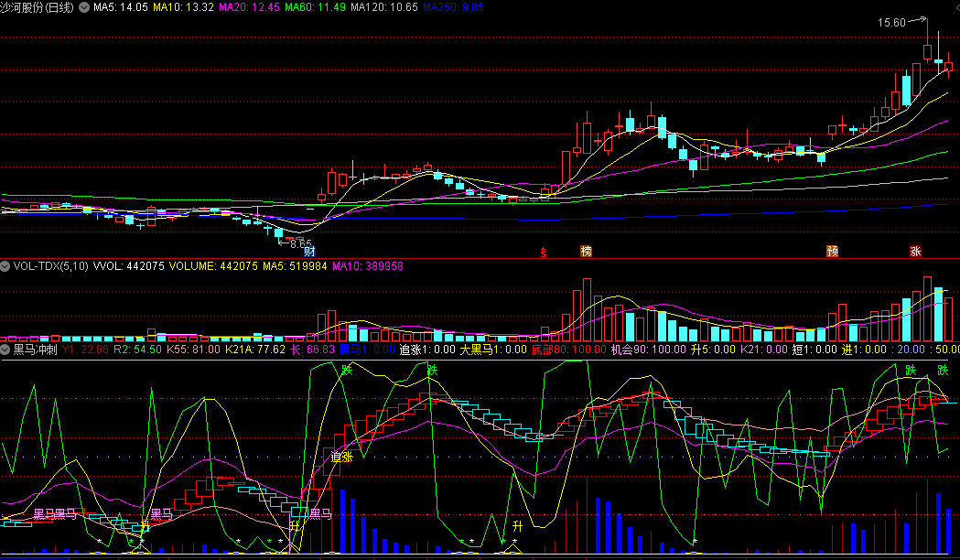Click the blue 黑马1: 0.00 value
Viewport: 960px width, 560px height.
(x=367, y=350)
